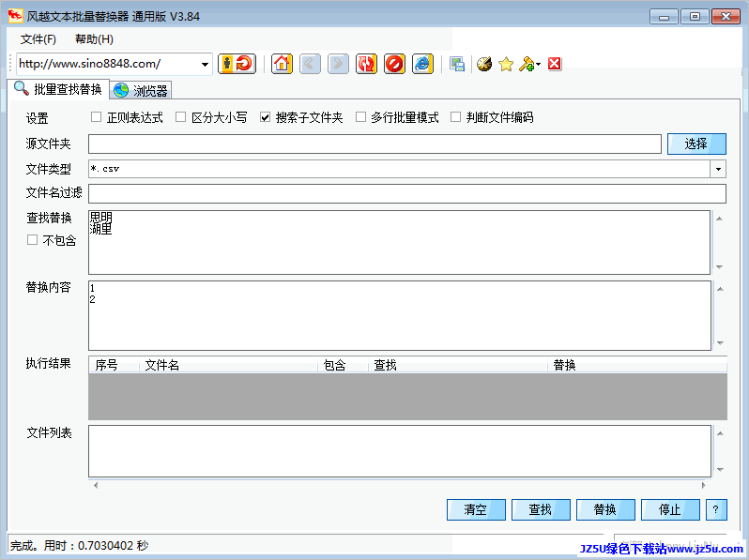The image size is (749, 560).
Task: Open the 文件类型 dropdown arrow
Action: [x=718, y=169]
